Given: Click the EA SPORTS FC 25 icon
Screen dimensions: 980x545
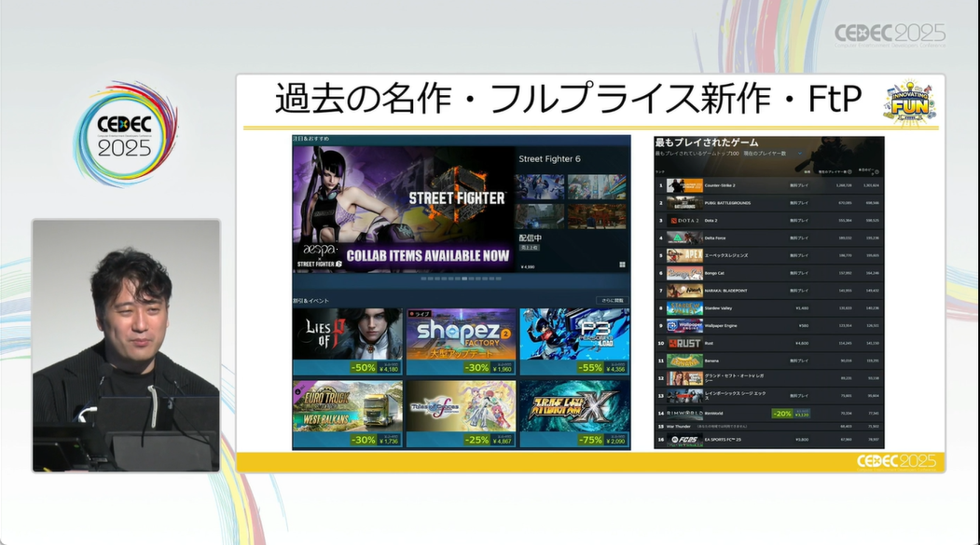Looking at the screenshot, I should [683, 440].
